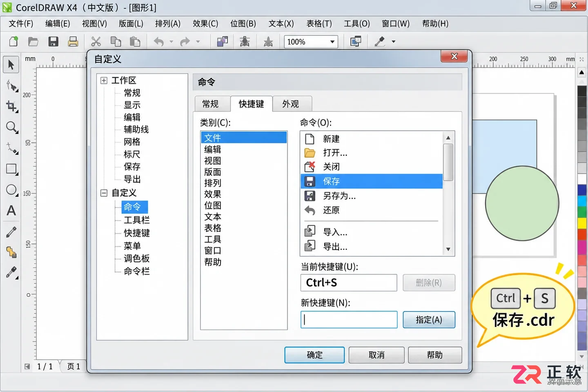This screenshot has height=392, width=588.
Task: Select the Shape node edit tool
Action: click(x=11, y=86)
